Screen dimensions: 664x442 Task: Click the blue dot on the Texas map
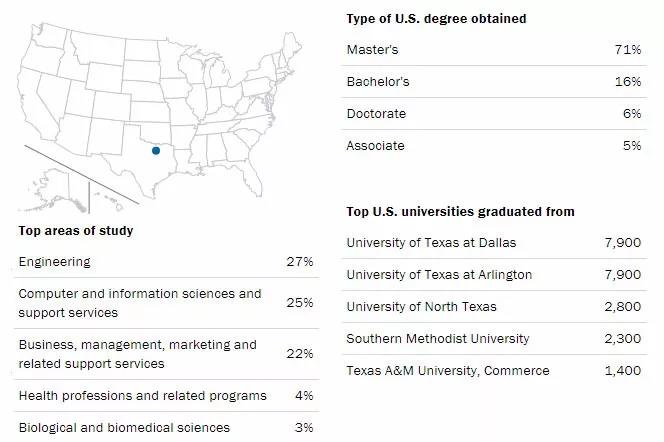[155, 151]
